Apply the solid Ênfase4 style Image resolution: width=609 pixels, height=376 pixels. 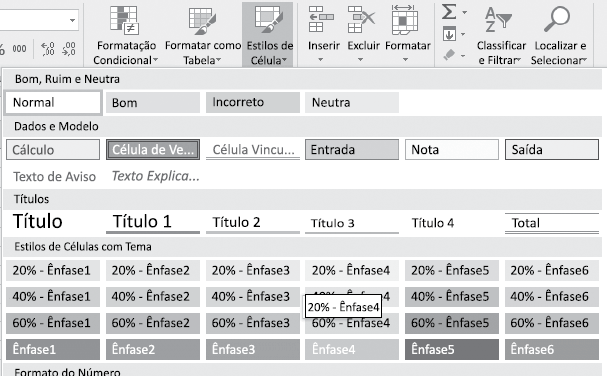coord(352,350)
